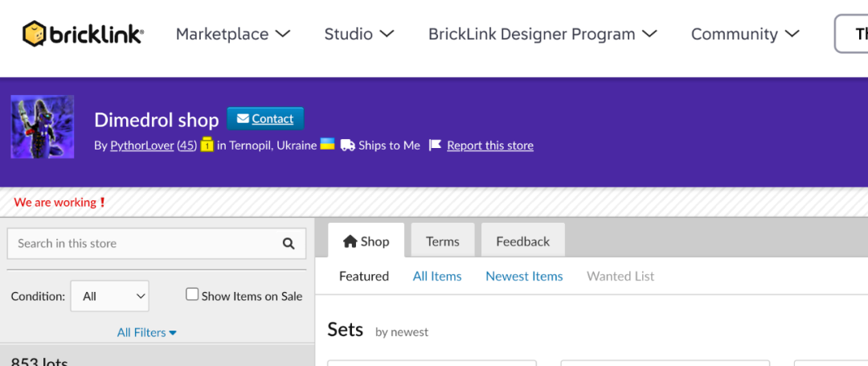Click the Contact button
Image resolution: width=868 pixels, height=366 pixels.
tap(265, 118)
